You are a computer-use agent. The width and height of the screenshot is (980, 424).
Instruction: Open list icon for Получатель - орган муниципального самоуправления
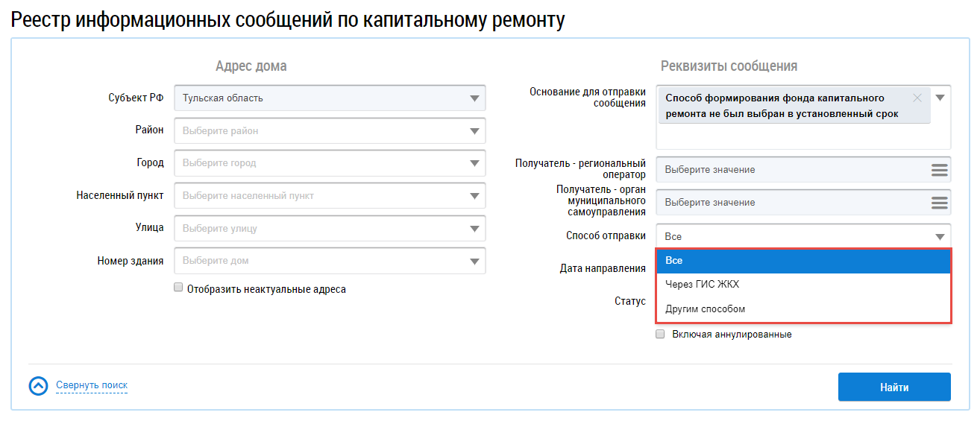pyautogui.click(x=939, y=203)
